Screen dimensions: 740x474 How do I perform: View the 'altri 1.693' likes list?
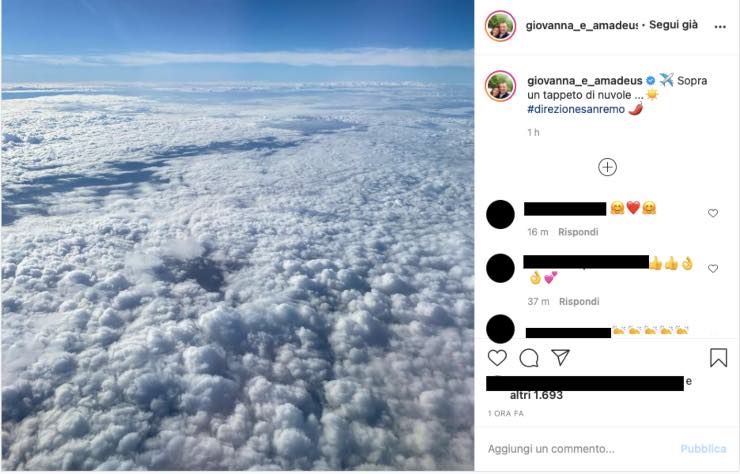pos(536,395)
